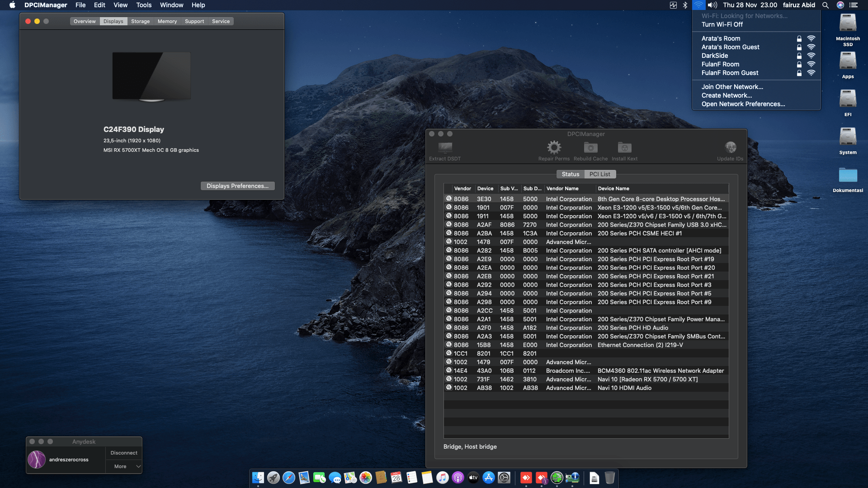This screenshot has width=868, height=488.
Task: Click the Repair Perms gear icon
Action: [554, 148]
